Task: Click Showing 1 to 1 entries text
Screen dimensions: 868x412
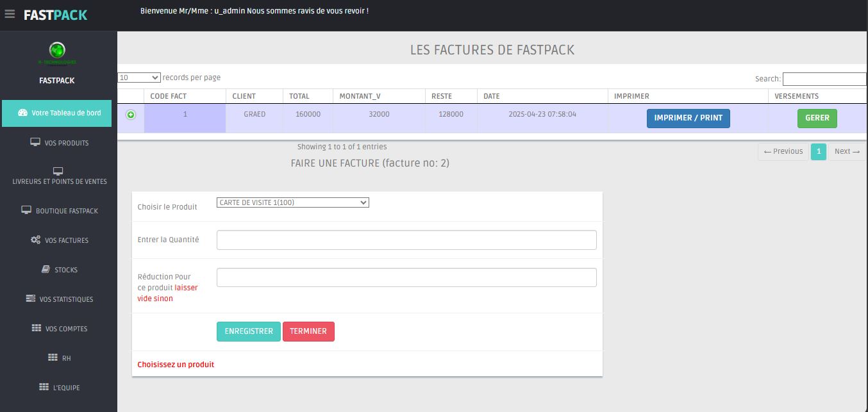Action: (x=342, y=147)
